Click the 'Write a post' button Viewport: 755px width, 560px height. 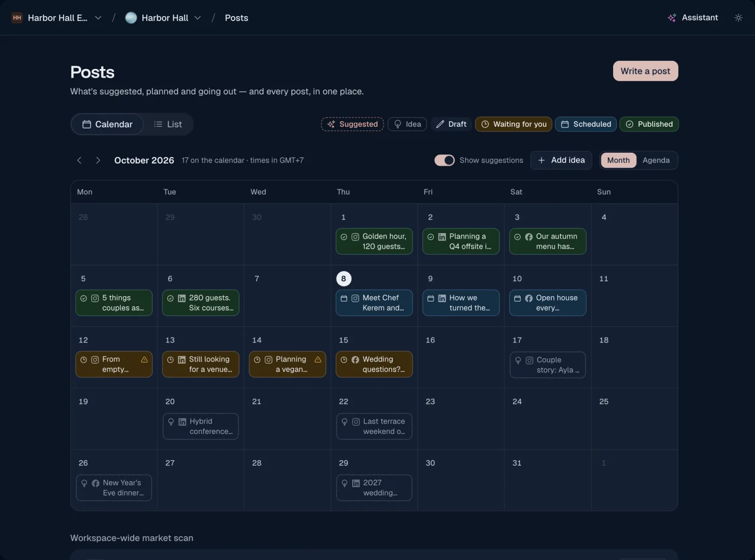tap(646, 71)
